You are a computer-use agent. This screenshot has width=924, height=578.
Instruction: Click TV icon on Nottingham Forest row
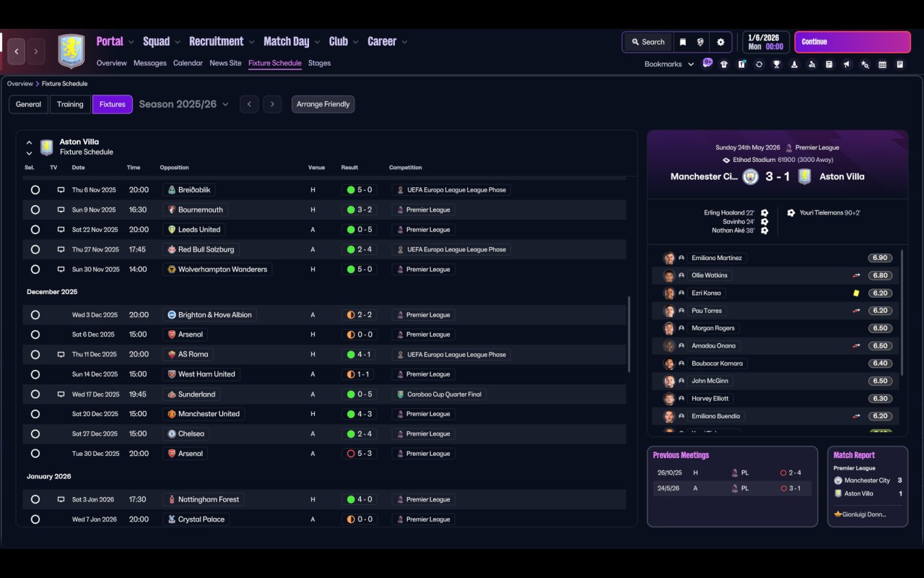tap(61, 499)
